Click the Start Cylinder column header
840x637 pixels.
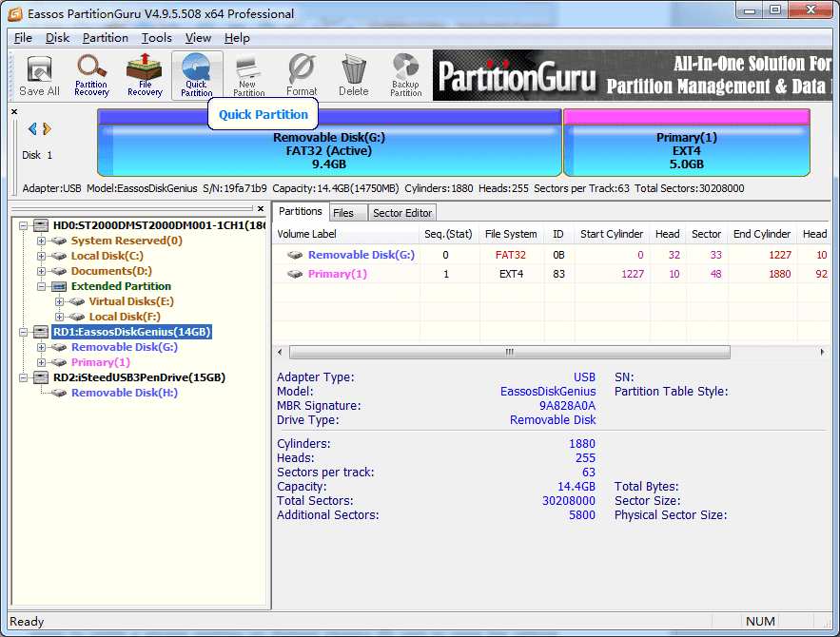point(612,234)
